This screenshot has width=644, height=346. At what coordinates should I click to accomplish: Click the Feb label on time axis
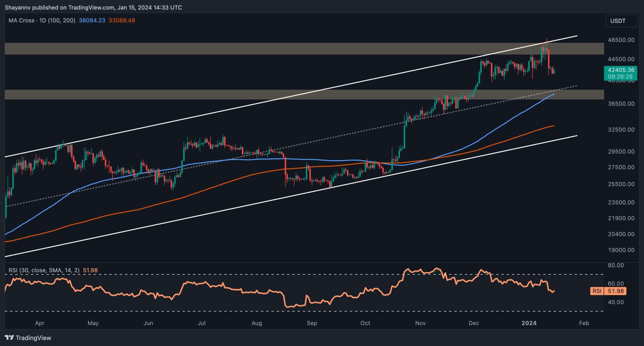[x=584, y=323]
